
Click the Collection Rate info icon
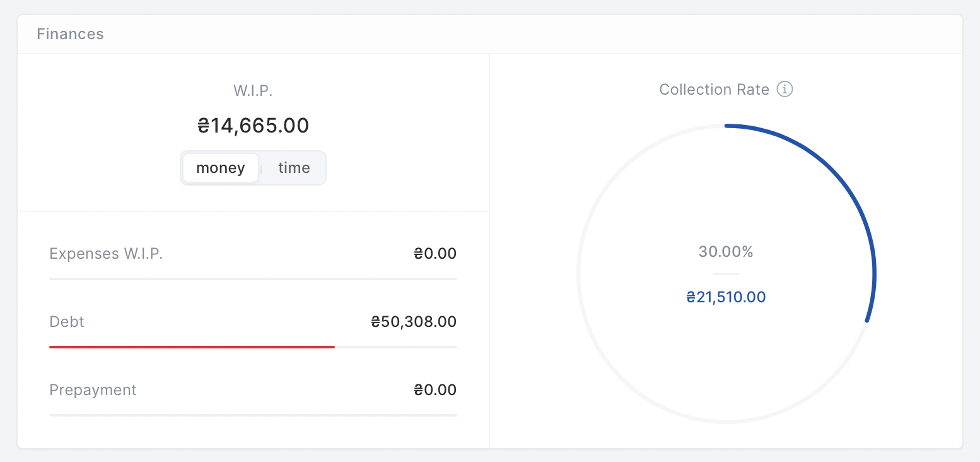(785, 90)
